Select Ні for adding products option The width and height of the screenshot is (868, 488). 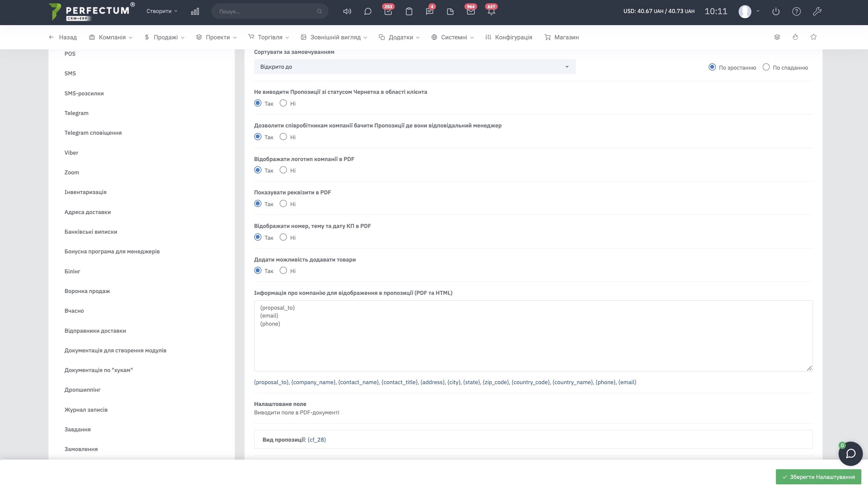click(283, 270)
